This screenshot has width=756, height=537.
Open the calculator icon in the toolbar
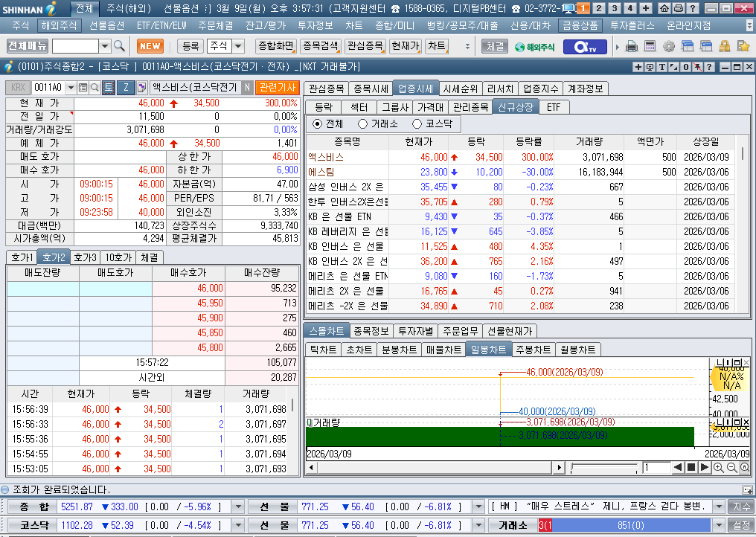click(x=650, y=46)
